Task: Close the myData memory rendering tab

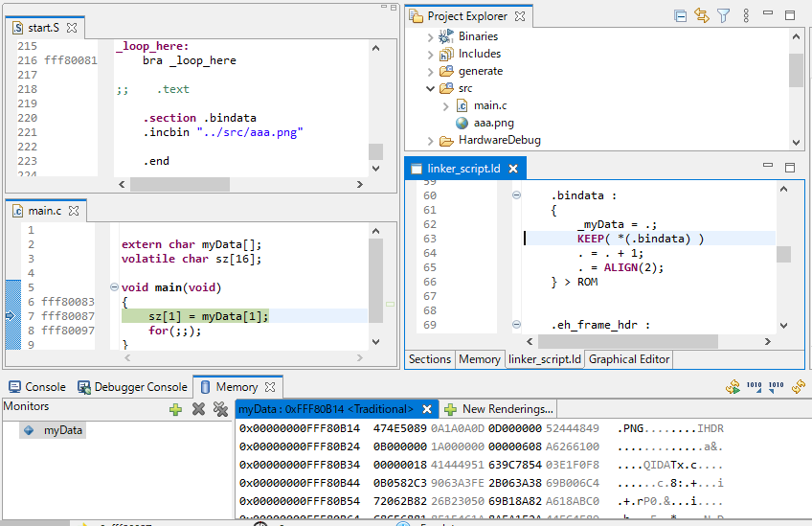Action: point(427,409)
